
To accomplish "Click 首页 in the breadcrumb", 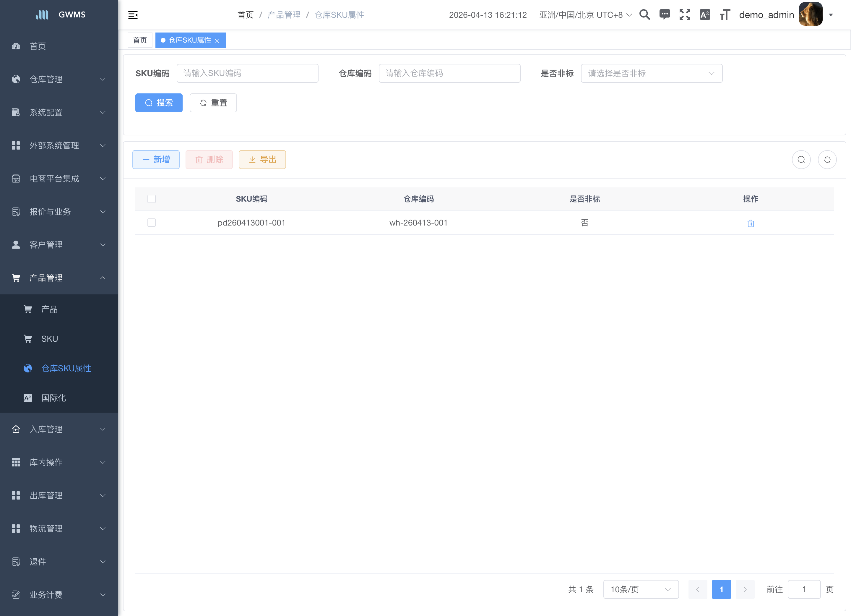I will coord(245,15).
